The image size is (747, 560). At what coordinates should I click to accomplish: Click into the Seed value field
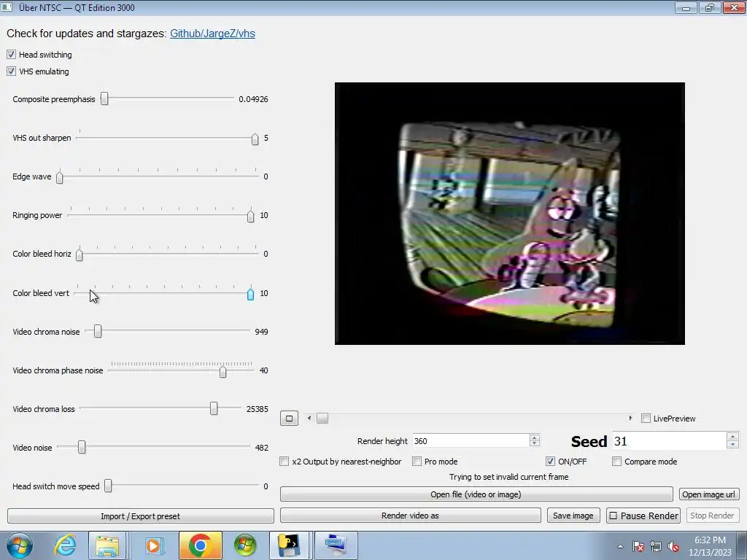click(669, 441)
